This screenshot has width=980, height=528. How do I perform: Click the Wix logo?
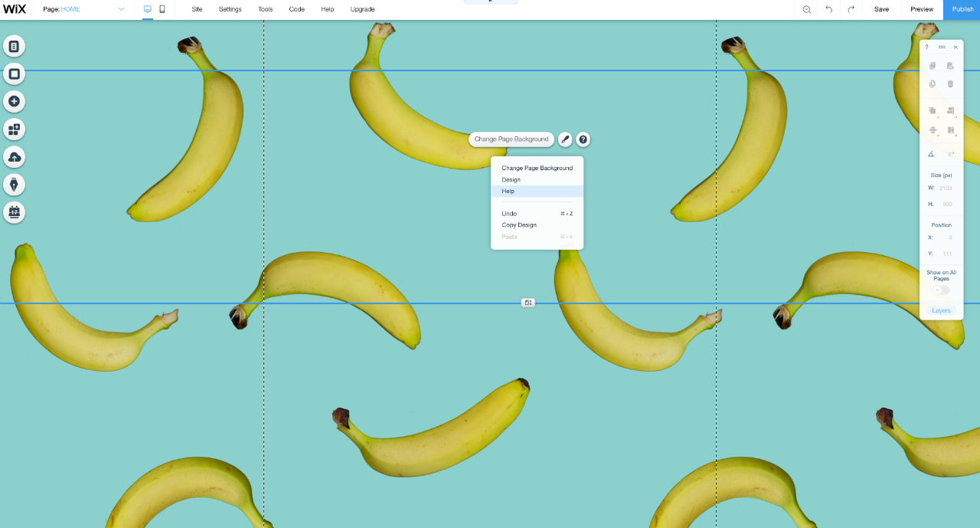tap(15, 9)
